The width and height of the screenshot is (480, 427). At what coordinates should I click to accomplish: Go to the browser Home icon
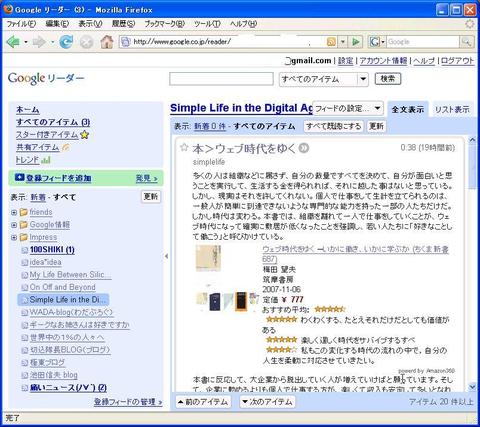point(107,42)
